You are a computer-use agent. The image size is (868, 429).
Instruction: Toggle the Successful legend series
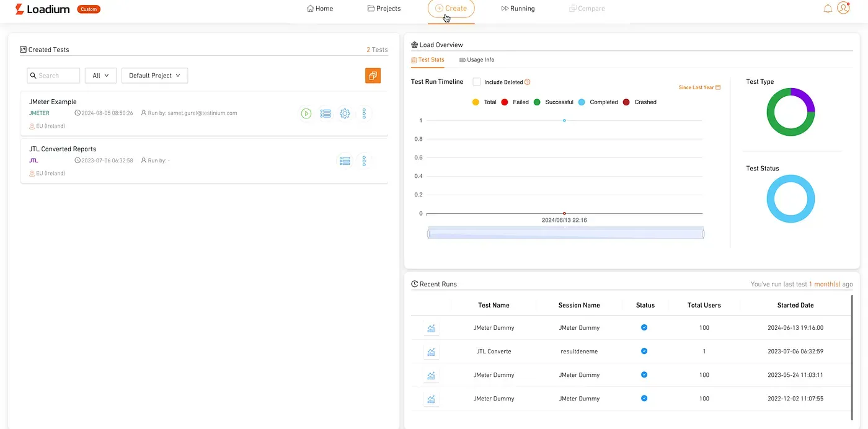tap(553, 102)
